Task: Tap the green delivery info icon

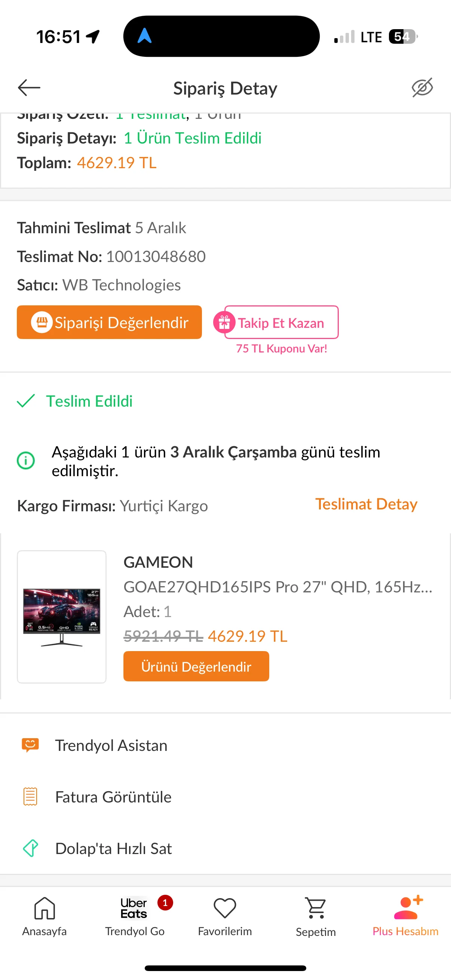Action: 26,460
